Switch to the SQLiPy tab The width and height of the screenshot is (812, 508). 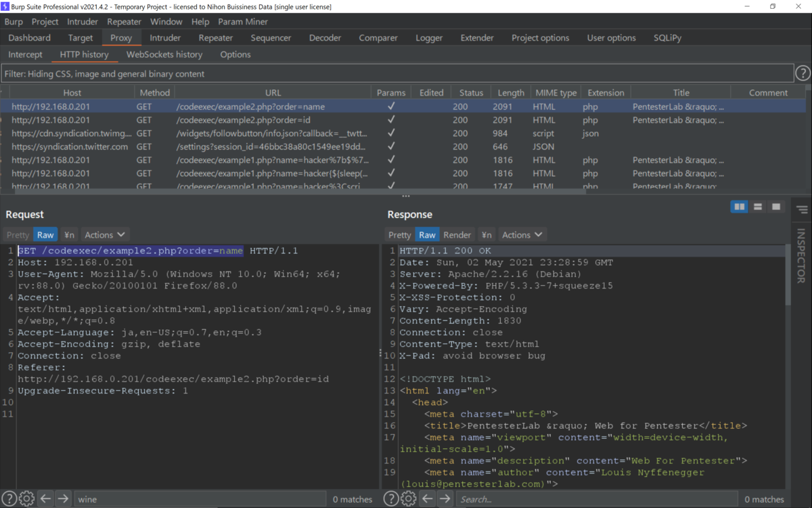669,38
